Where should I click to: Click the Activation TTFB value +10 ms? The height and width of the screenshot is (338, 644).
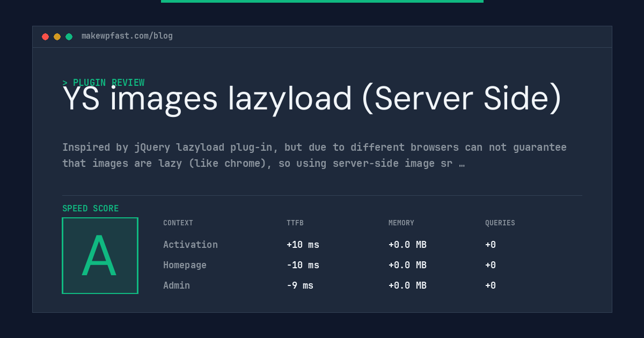click(x=303, y=245)
